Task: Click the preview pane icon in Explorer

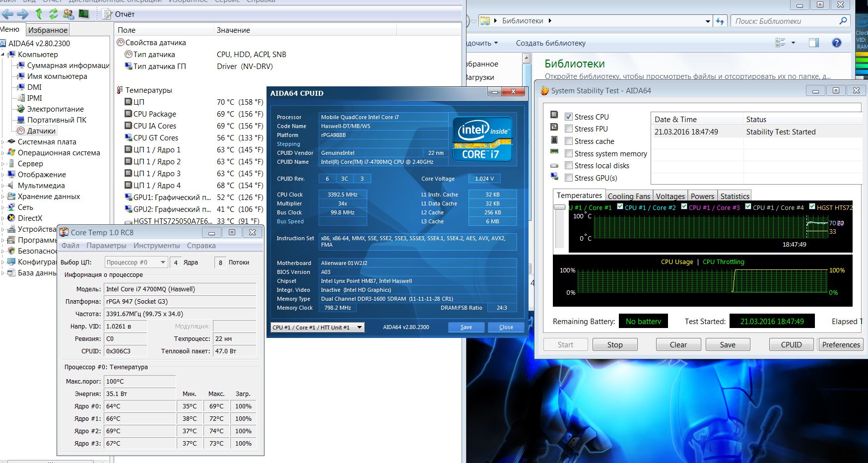Action: coord(814,43)
